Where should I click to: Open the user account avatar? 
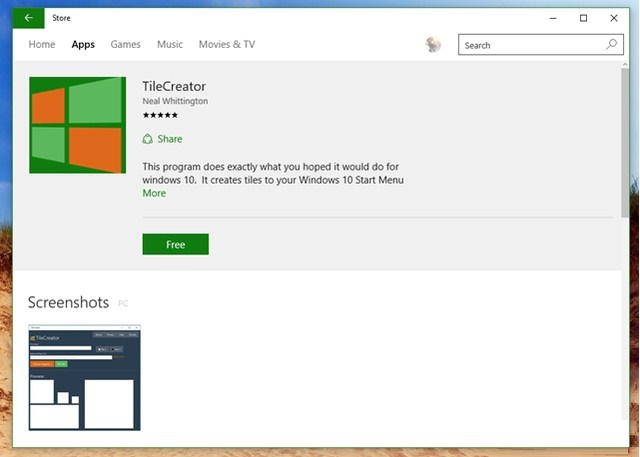point(433,44)
